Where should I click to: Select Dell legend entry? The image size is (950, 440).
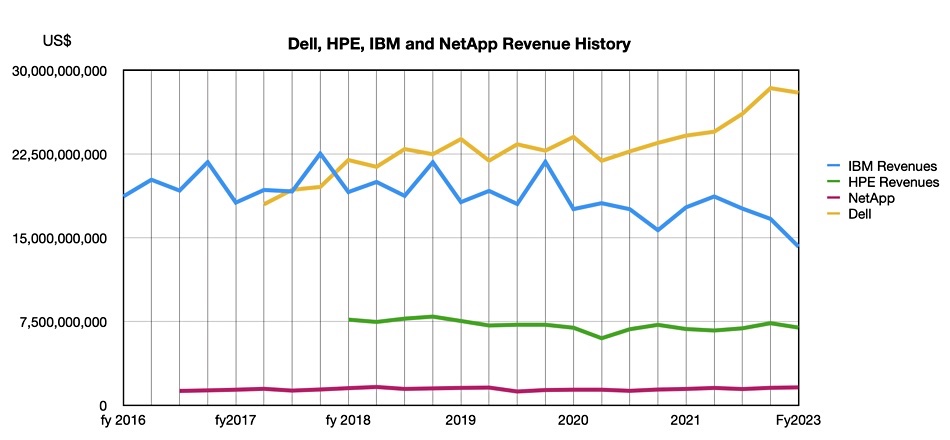click(849, 213)
